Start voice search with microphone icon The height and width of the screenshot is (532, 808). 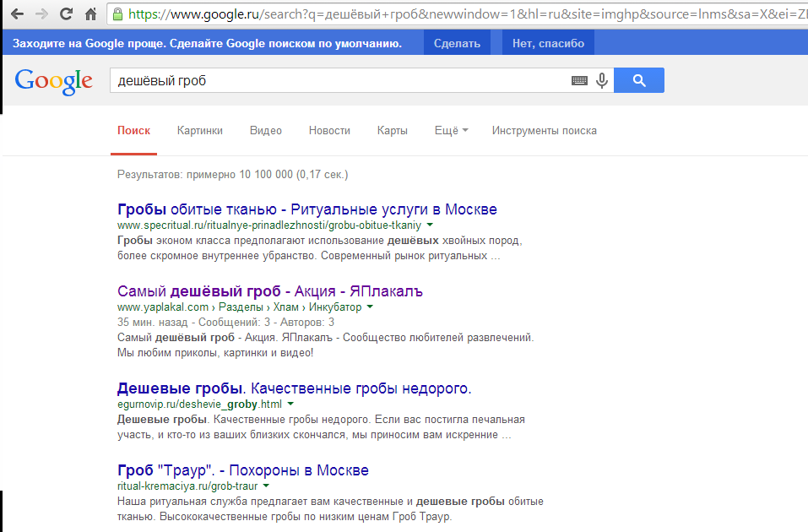(601, 80)
